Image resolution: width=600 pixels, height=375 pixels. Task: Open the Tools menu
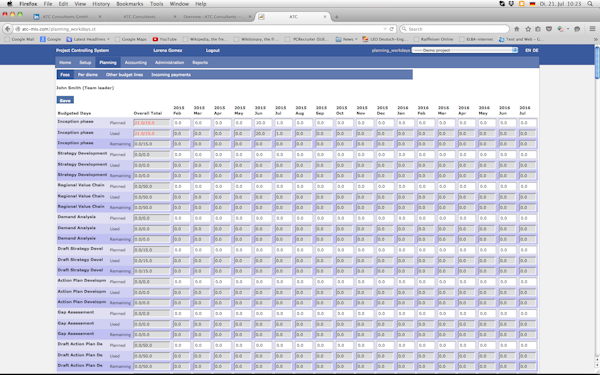pos(157,4)
